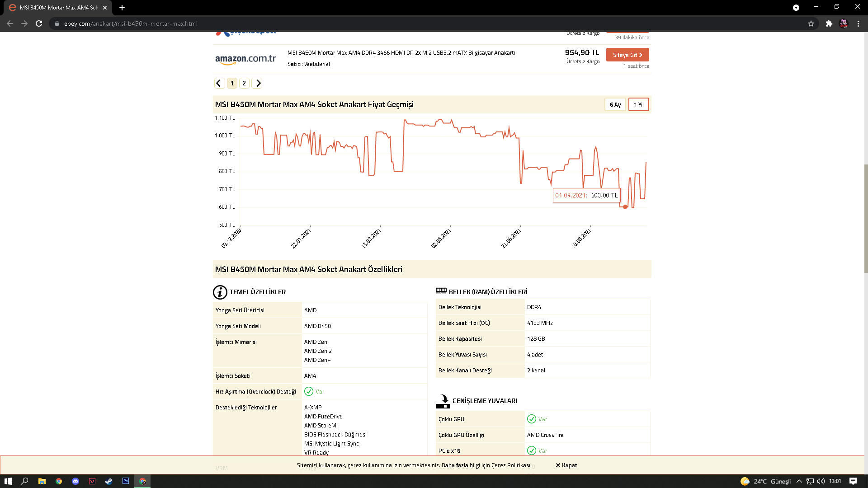Open Discord from the taskbar
Image resolution: width=868 pixels, height=488 pixels.
pyautogui.click(x=75, y=481)
